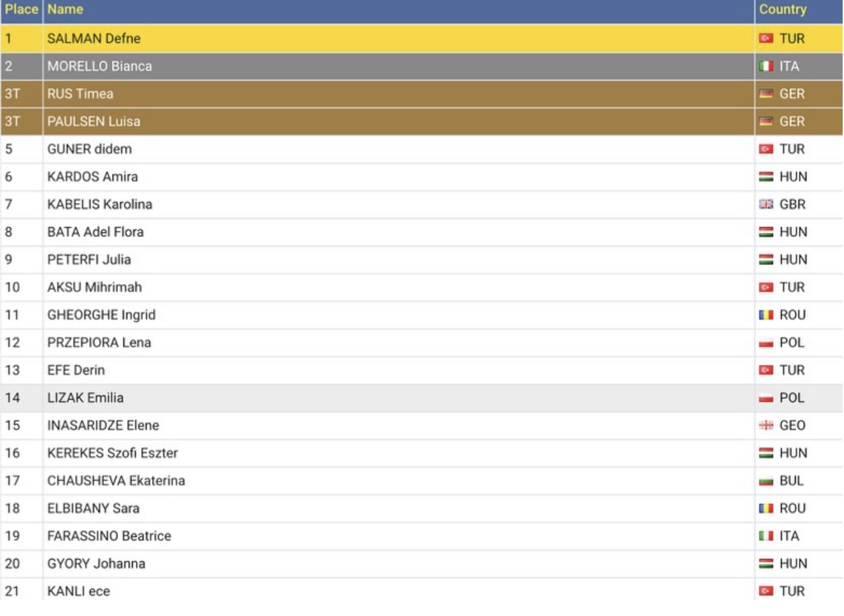Select the name KANLI ece
The height and width of the screenshot is (616, 844).
[79, 591]
